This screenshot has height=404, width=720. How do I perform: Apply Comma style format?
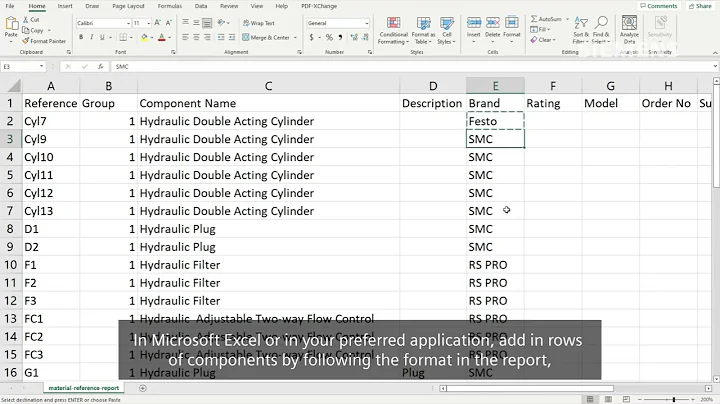point(340,37)
